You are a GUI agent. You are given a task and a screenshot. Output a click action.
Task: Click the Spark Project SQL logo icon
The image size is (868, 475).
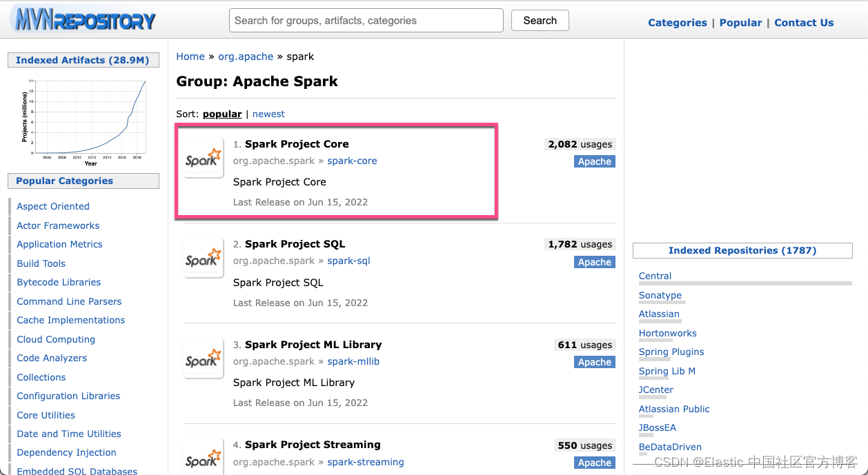coord(203,259)
